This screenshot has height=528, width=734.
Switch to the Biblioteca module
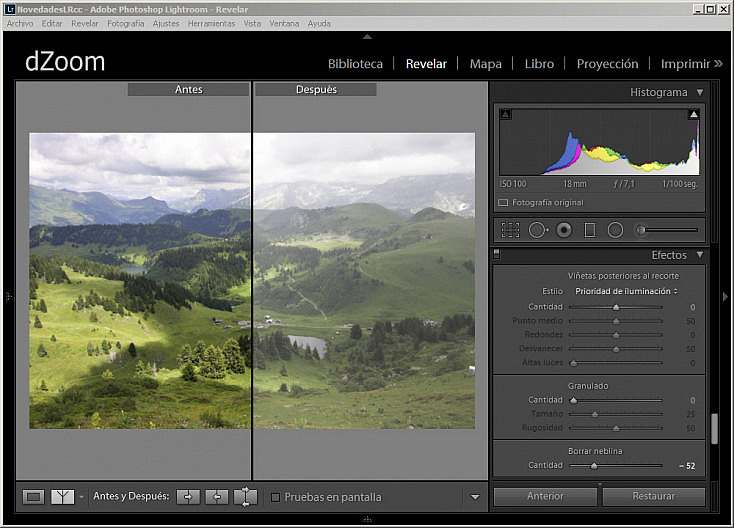pos(355,64)
